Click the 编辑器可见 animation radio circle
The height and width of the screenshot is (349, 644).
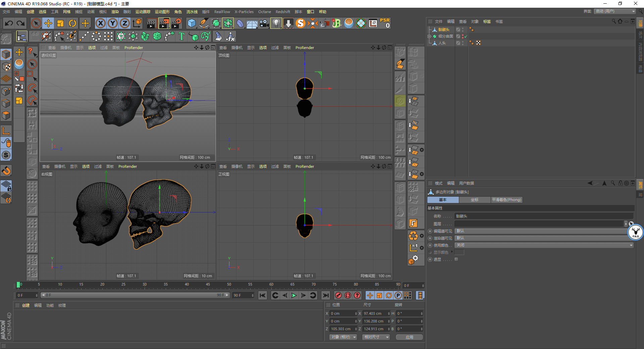[x=430, y=231]
